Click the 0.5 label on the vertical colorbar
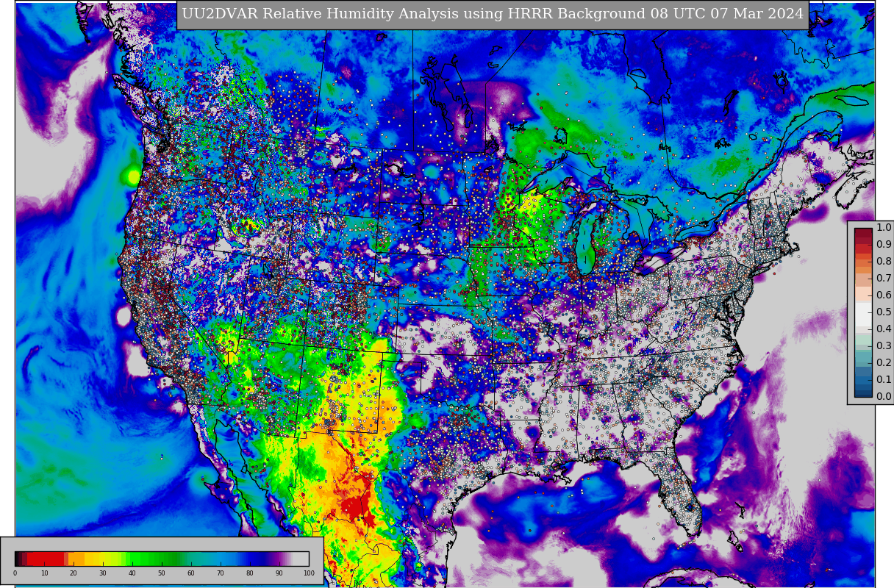This screenshot has height=588, width=894. click(x=884, y=312)
